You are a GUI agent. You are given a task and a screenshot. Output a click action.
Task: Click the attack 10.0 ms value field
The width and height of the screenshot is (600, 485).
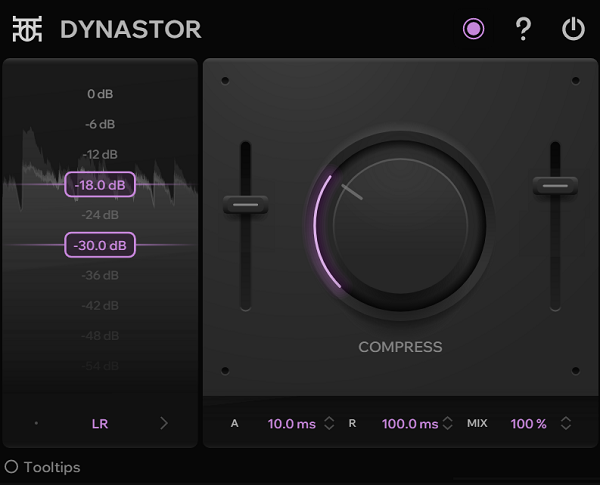(292, 423)
